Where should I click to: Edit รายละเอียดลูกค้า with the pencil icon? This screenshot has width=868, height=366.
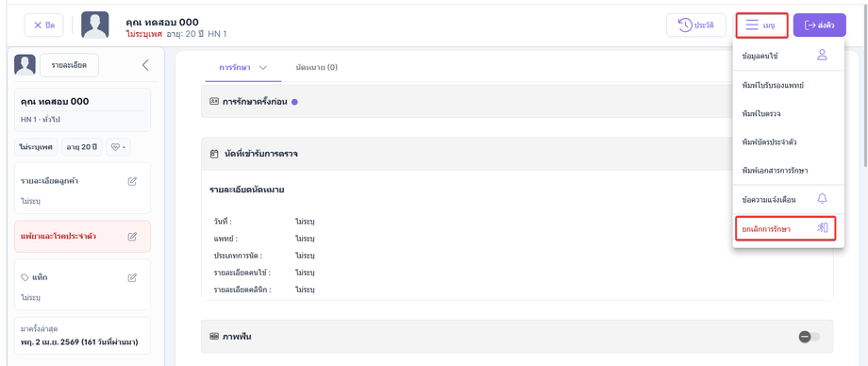(x=132, y=181)
